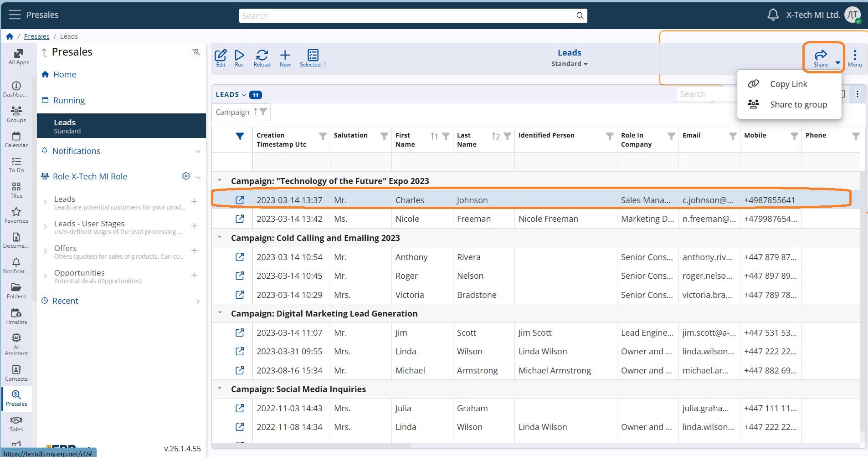Open Tiles in left sidebar

16,190
